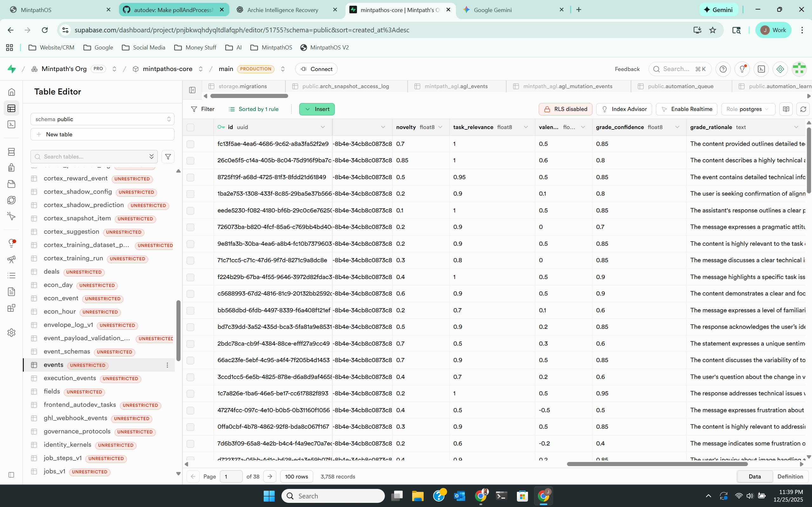Click the Insert button
Viewport: 812px width, 507px height.
pyautogui.click(x=316, y=109)
